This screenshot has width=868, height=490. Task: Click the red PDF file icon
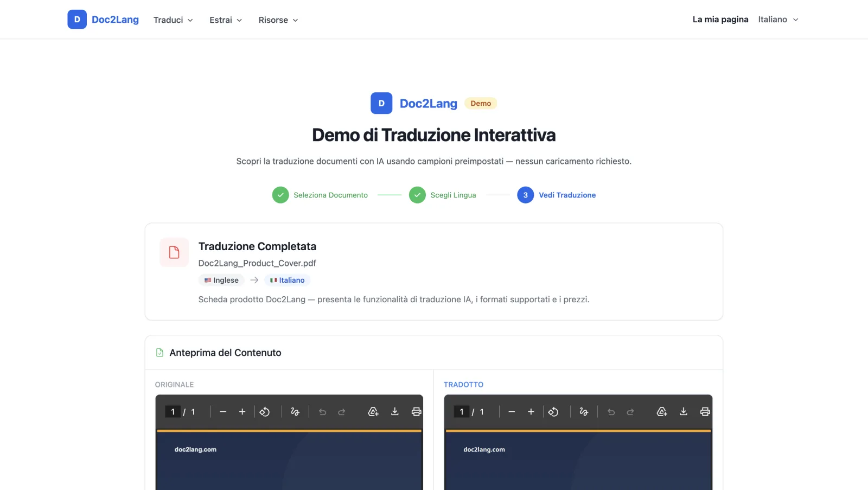tap(174, 252)
